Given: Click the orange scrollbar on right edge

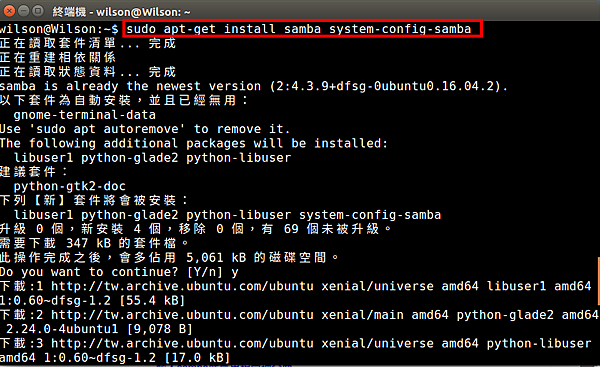Looking at the screenshot, I should (598, 281).
